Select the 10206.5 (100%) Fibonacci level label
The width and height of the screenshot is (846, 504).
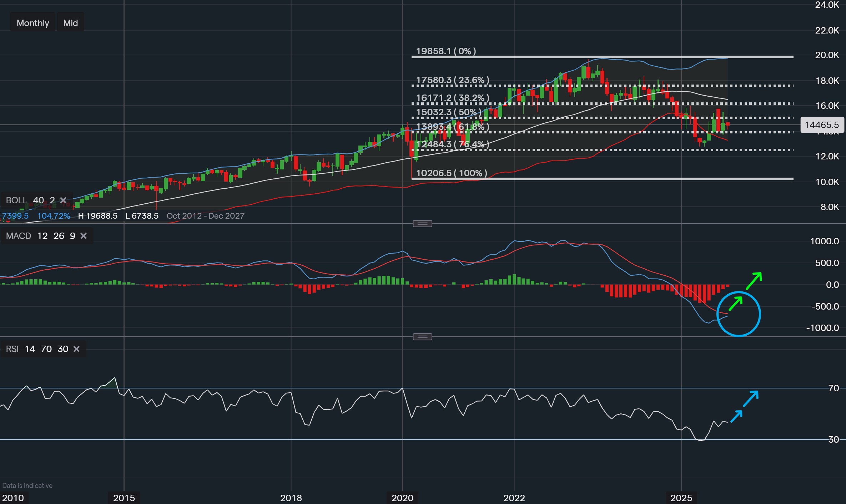(x=452, y=173)
